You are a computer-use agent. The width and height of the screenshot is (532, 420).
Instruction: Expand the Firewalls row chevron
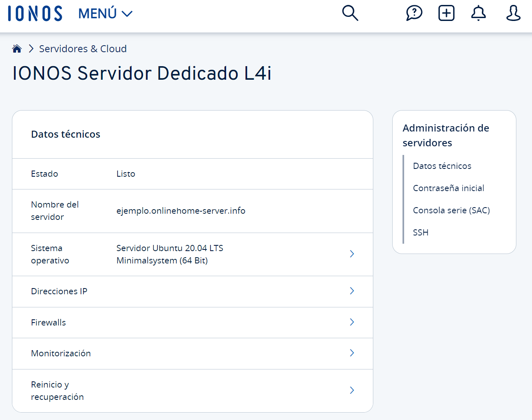[x=352, y=322]
